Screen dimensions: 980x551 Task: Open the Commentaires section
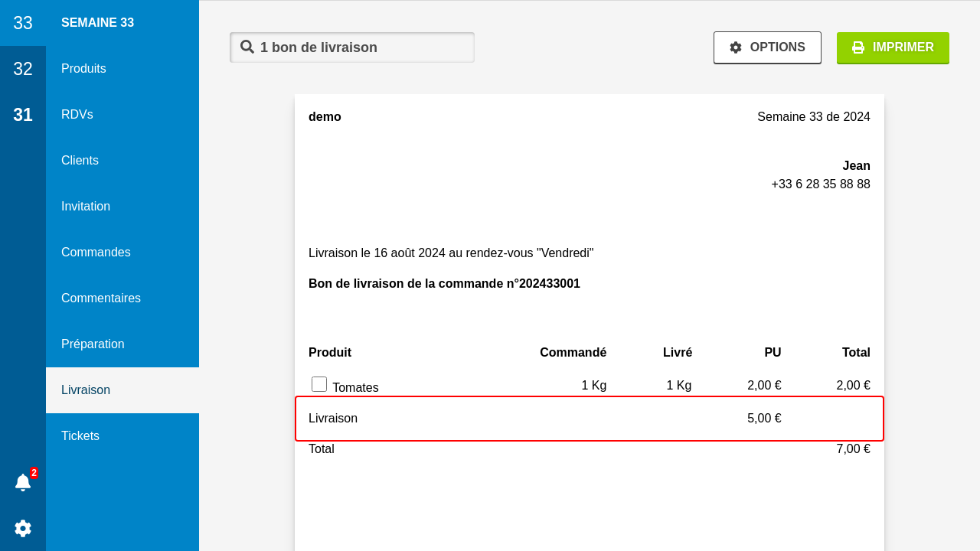[x=101, y=298]
